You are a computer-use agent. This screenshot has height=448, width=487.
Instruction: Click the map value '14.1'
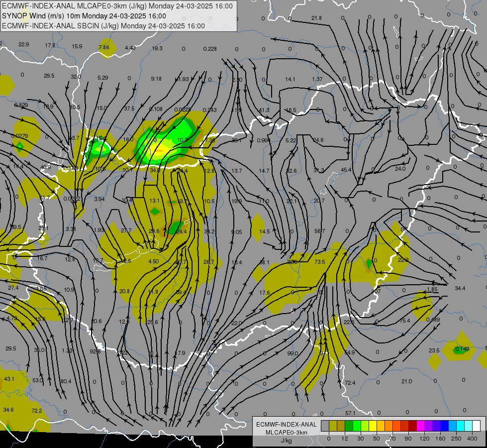click(x=290, y=79)
